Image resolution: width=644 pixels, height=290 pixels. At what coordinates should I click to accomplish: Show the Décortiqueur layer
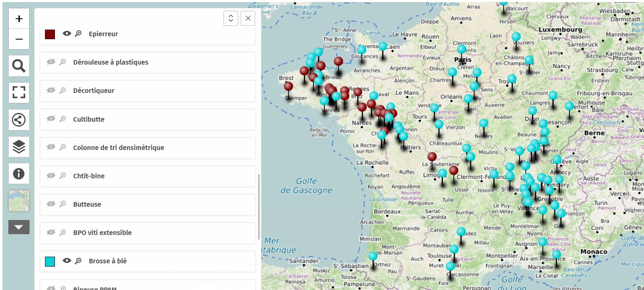pyautogui.click(x=51, y=90)
